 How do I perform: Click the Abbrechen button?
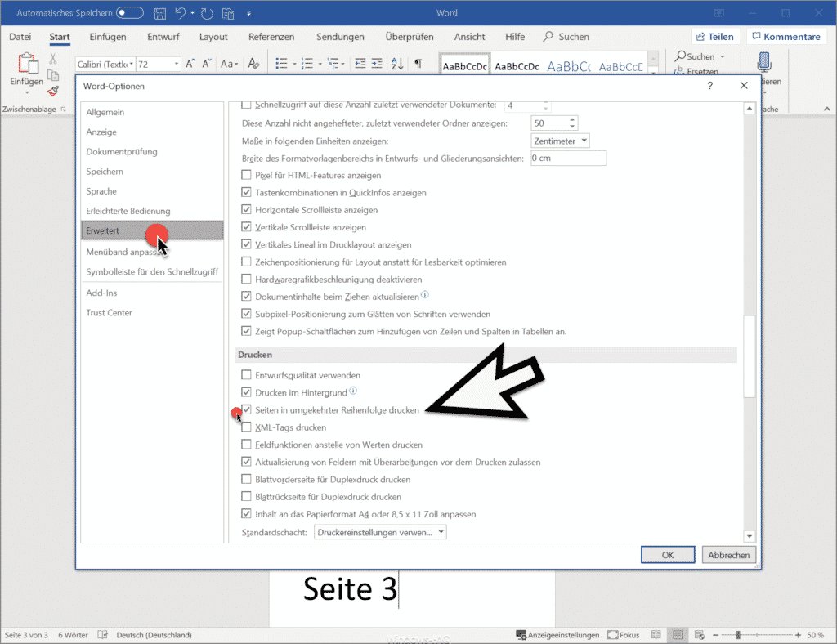(x=728, y=555)
